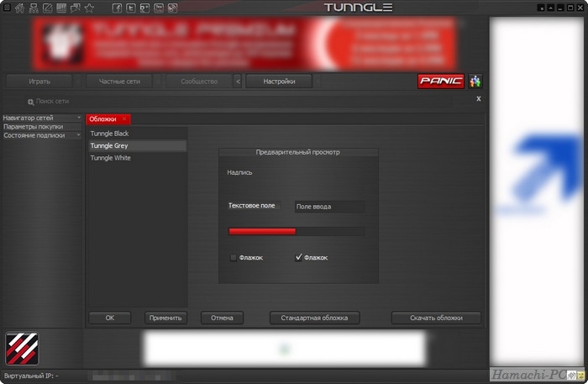
Task: Click the Предварительный просмотр header
Action: (x=298, y=152)
